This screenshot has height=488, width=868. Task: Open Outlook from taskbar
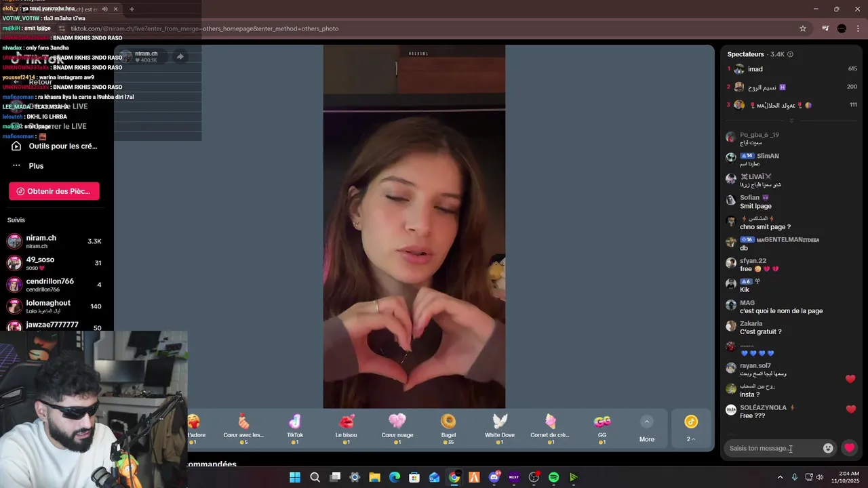tap(435, 477)
